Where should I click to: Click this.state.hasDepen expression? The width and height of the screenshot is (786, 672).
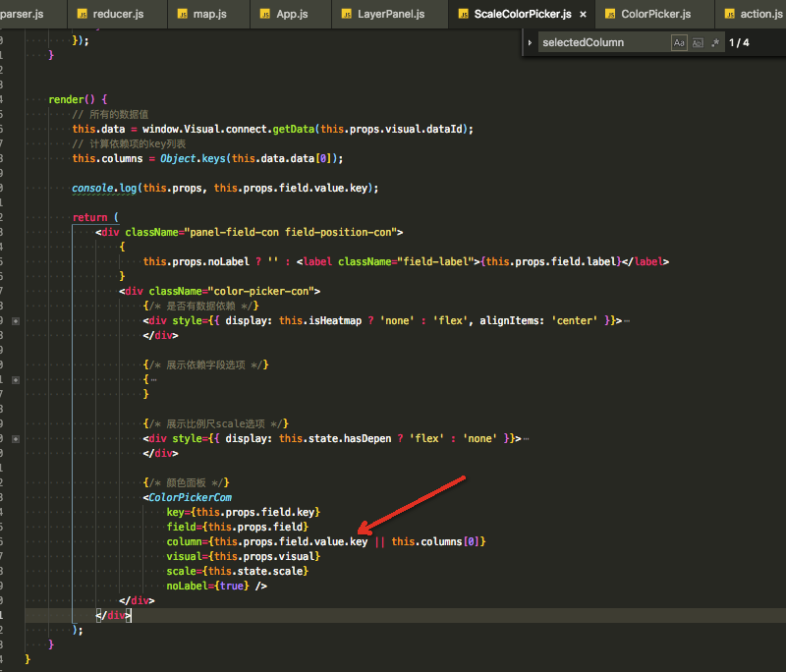(x=335, y=438)
